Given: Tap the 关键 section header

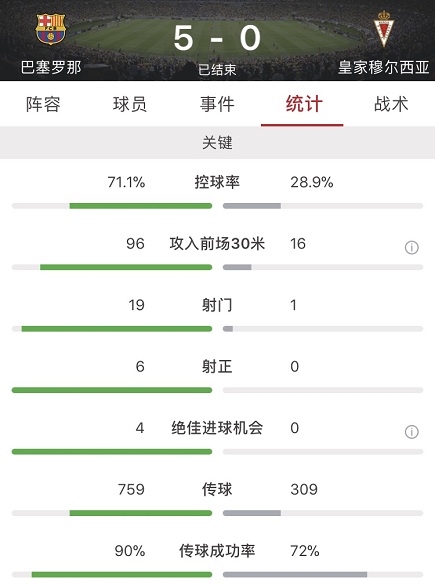Looking at the screenshot, I should click(218, 143).
